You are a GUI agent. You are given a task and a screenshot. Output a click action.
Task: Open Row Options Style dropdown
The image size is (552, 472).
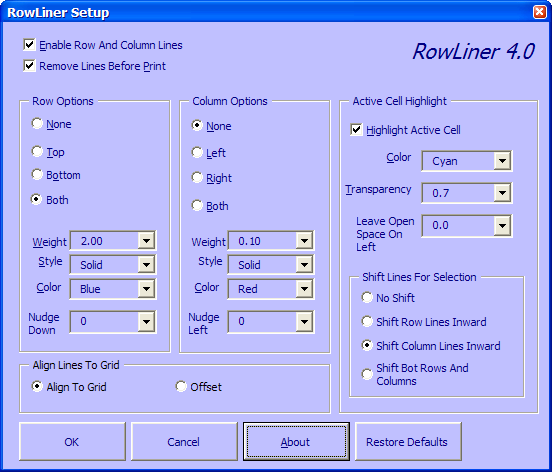(x=146, y=265)
